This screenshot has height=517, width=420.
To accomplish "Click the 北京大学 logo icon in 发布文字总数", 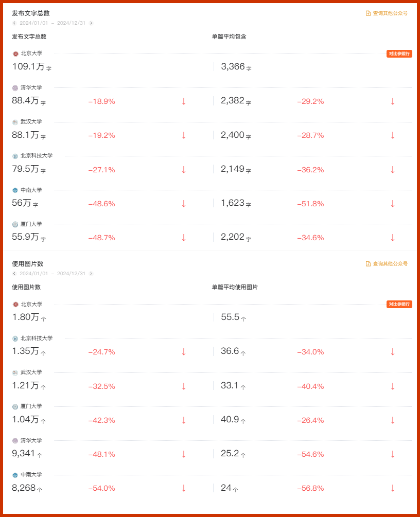I will tap(15, 54).
